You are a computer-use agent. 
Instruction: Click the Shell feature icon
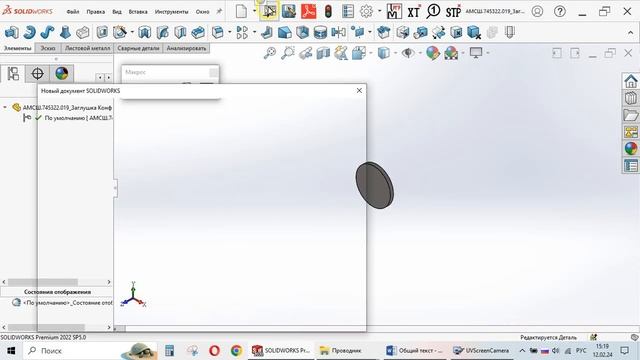302,32
